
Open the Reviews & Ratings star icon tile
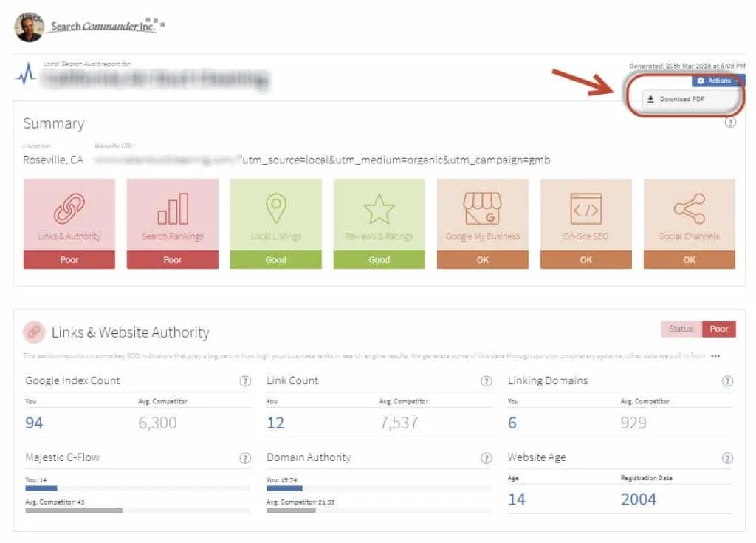(379, 209)
